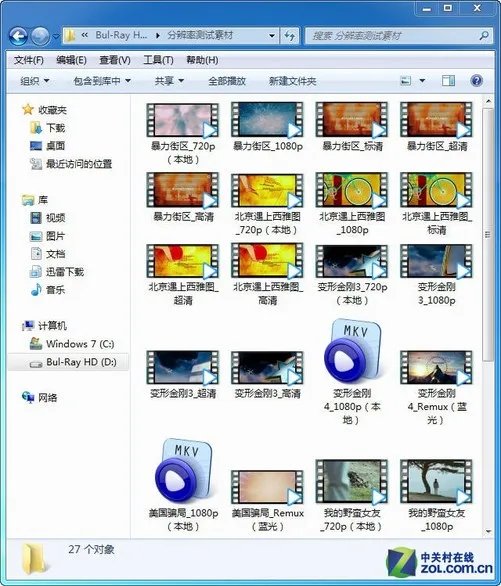501x586 pixels.
Task: Select video 北京遇上西雅图_标清
Action: [x=436, y=204]
